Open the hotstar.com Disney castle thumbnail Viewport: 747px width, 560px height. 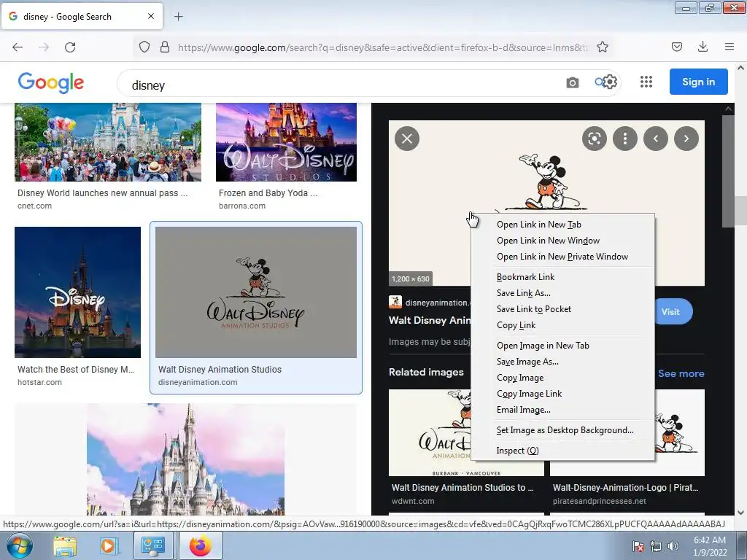[x=77, y=292]
